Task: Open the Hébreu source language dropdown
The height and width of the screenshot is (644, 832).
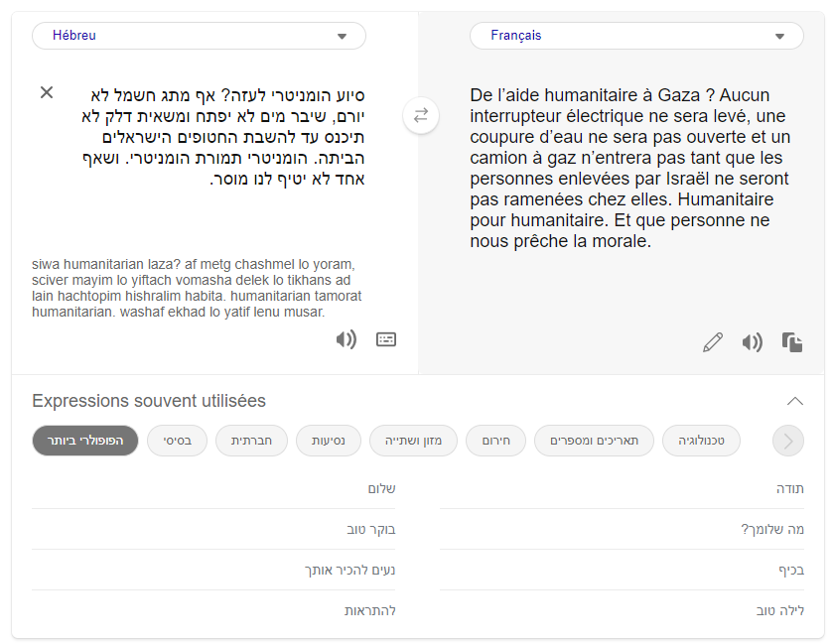Action: pyautogui.click(x=199, y=36)
